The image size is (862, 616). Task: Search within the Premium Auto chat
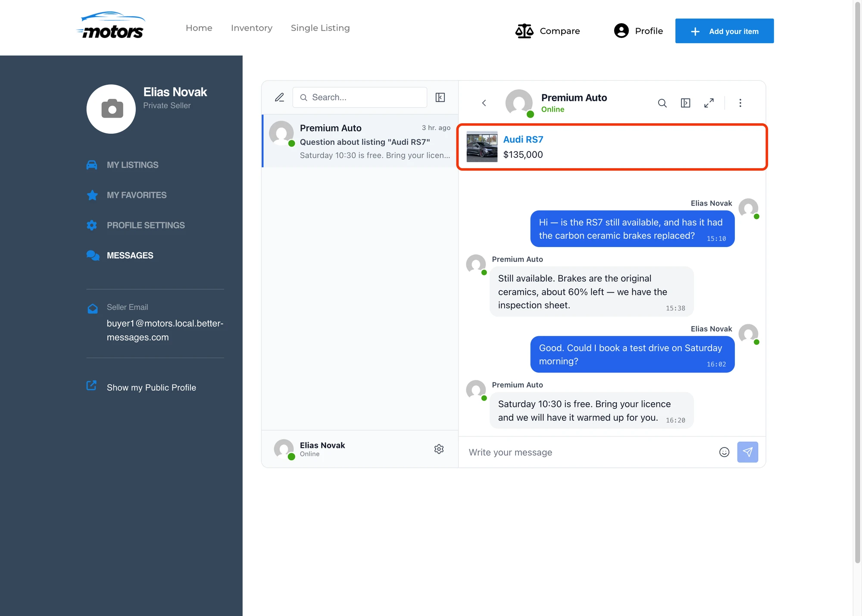point(662,103)
